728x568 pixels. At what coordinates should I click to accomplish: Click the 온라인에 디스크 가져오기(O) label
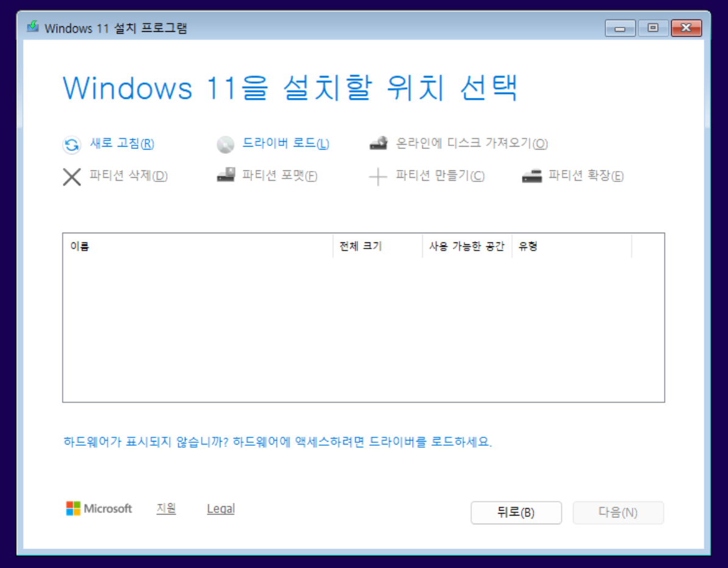click(472, 143)
